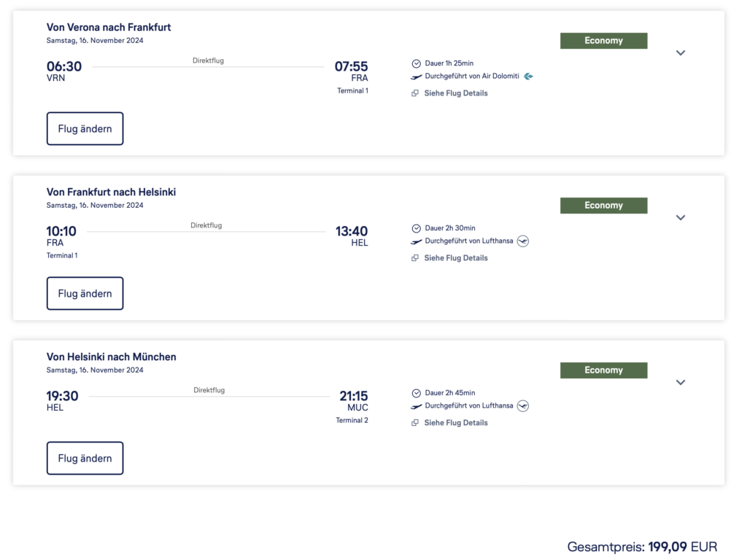Screen dimensions: 747x560
Task: Click the Air Dolomiti airline logo icon
Action: (x=528, y=76)
